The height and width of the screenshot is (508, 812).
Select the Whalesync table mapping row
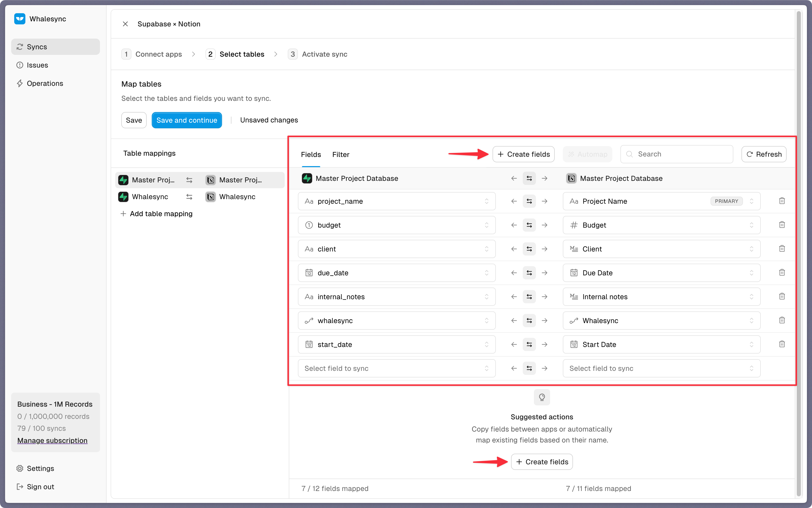click(x=200, y=197)
